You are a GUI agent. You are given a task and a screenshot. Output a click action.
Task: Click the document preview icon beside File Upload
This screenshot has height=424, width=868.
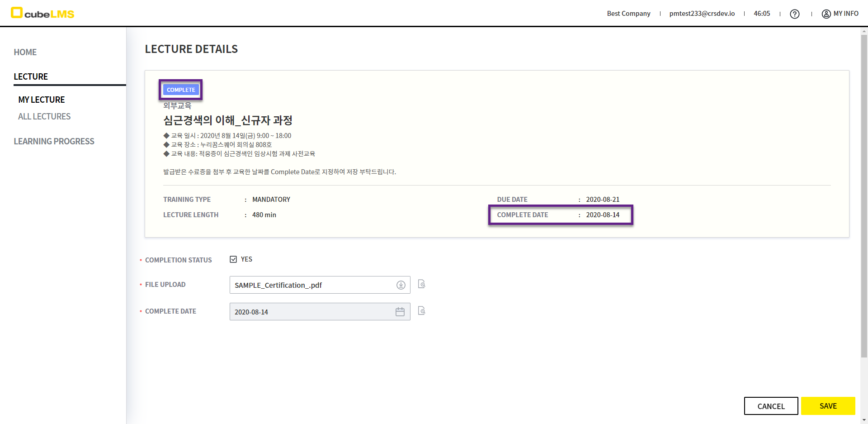(x=421, y=284)
